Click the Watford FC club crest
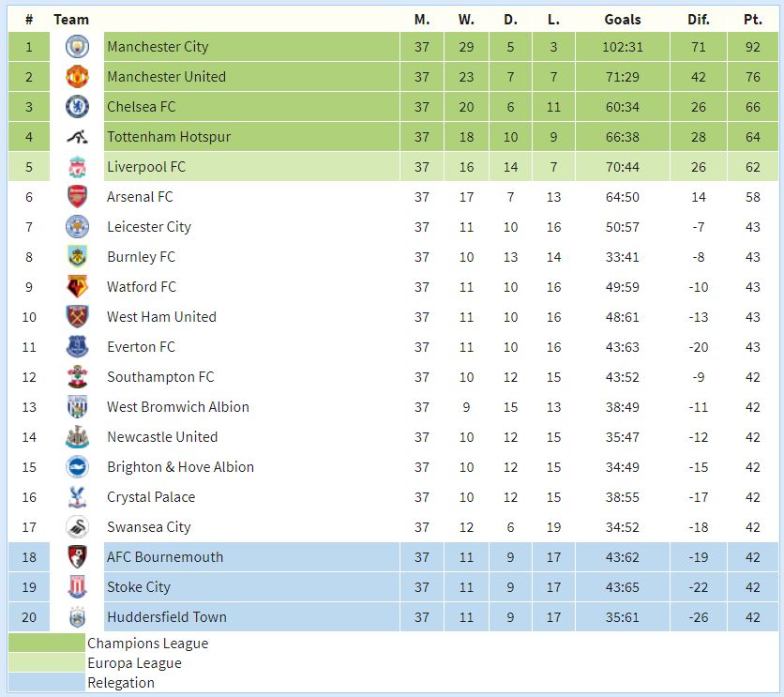This screenshot has height=697, width=784. point(78,286)
